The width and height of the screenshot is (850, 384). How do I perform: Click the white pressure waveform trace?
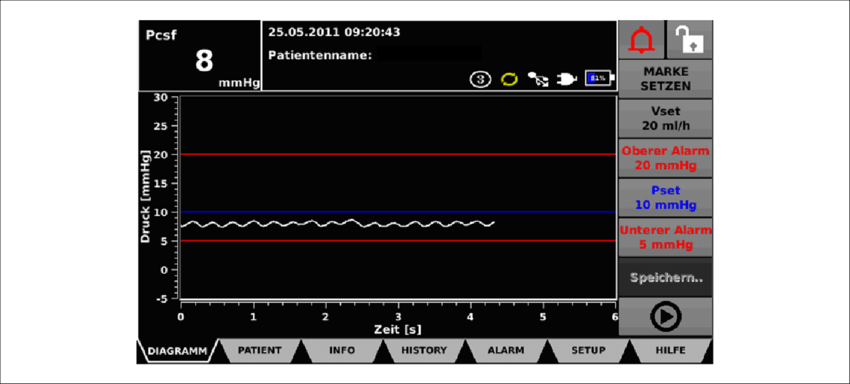pos(337,223)
